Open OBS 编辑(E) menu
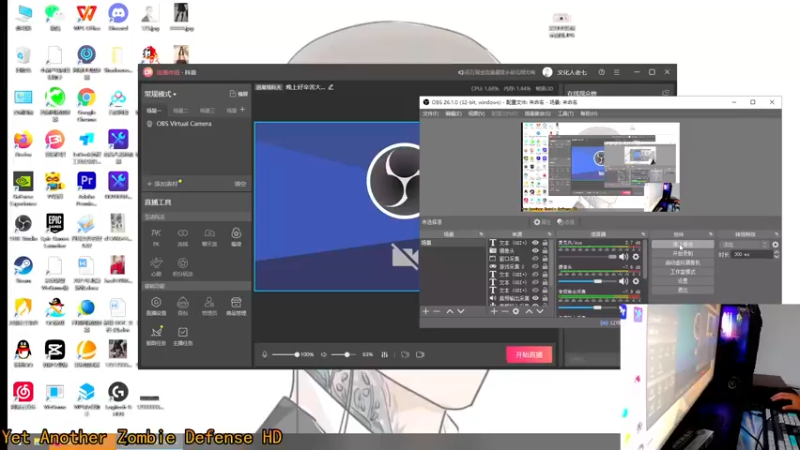800x450 pixels. (453, 114)
